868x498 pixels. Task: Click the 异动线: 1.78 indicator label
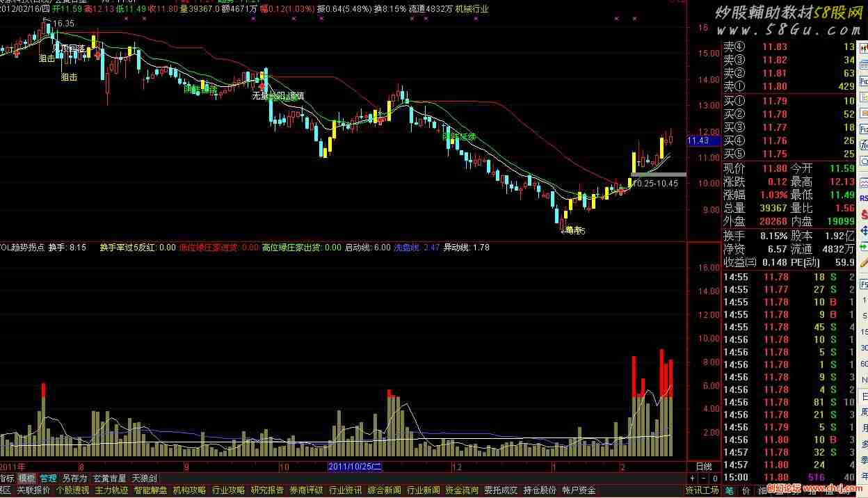coord(467,248)
